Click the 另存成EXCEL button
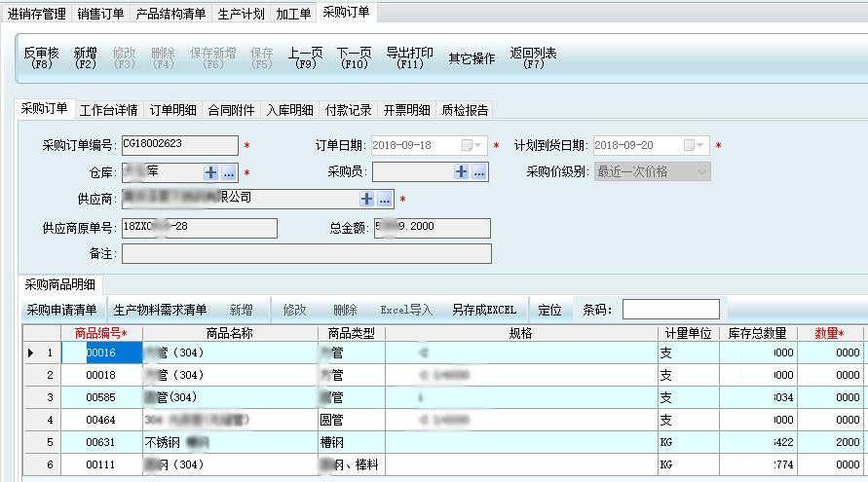Image resolution: width=868 pixels, height=482 pixels. tap(484, 310)
